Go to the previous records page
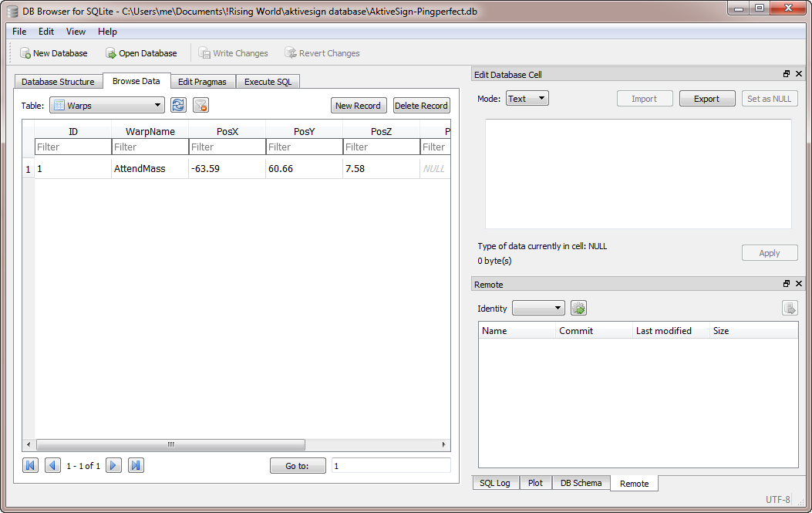812x513 pixels. [x=52, y=465]
